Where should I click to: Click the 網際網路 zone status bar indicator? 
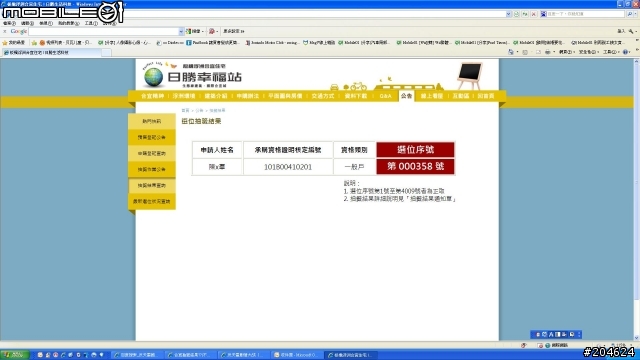point(557,345)
